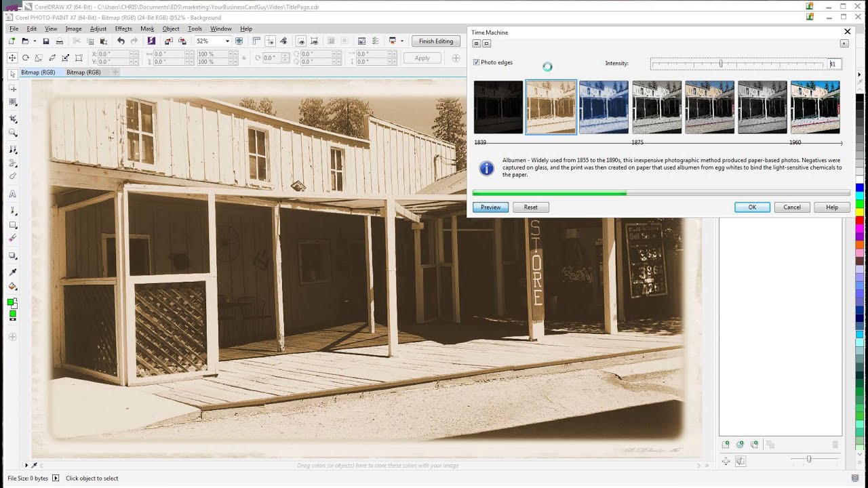Confirm the effect with OK

[x=752, y=207]
